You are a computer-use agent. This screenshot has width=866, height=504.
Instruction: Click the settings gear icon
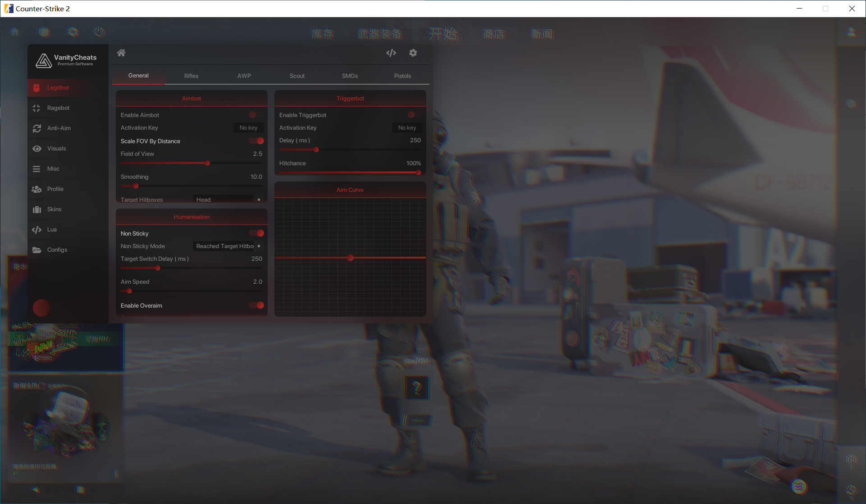[413, 53]
